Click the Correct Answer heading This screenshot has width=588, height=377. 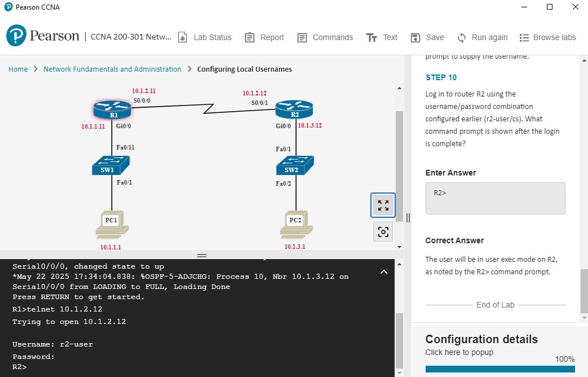click(454, 240)
